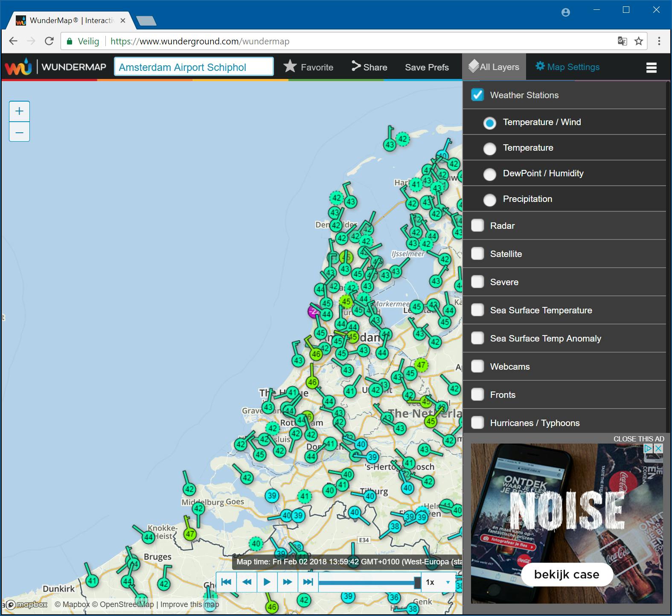This screenshot has width=672, height=616.
Task: Click the AdChoices icon on the ad
Action: 648,448
